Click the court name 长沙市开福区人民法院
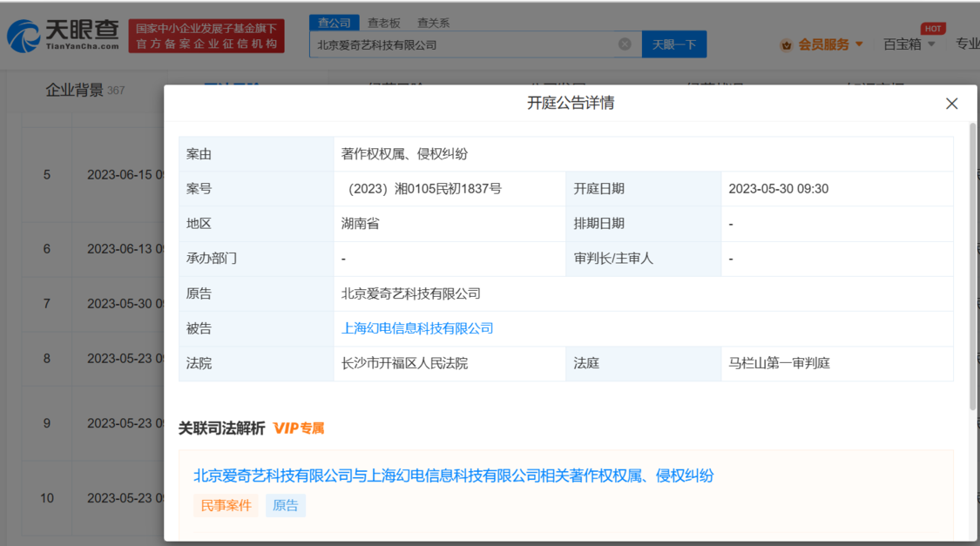980x546 pixels. [x=404, y=364]
